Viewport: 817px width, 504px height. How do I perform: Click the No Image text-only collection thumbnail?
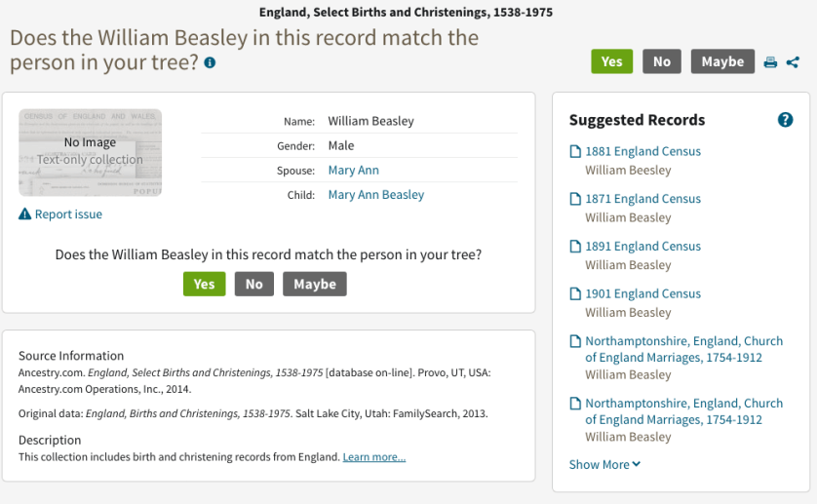[x=90, y=152]
